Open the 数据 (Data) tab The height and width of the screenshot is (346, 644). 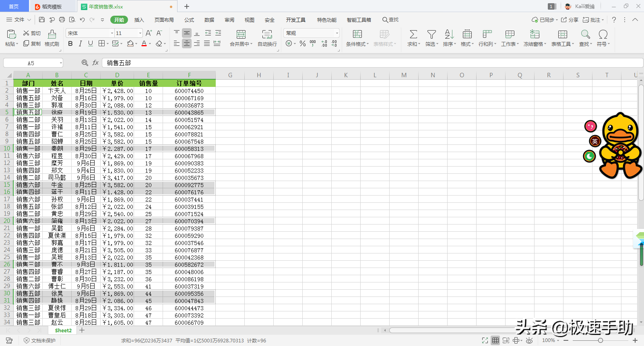click(209, 20)
